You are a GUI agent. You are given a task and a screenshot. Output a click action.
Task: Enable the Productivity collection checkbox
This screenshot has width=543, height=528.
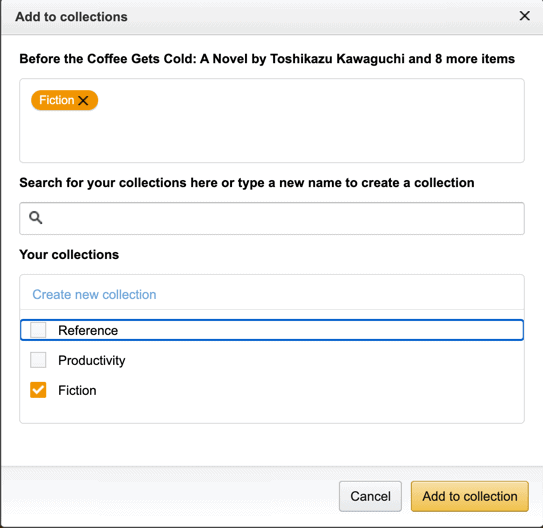click(38, 360)
